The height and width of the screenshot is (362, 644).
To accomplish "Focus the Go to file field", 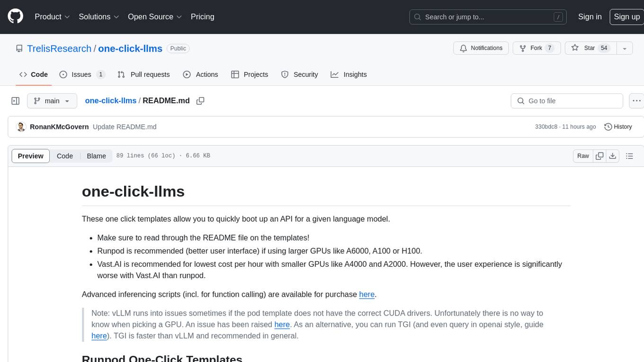I will coord(567,101).
